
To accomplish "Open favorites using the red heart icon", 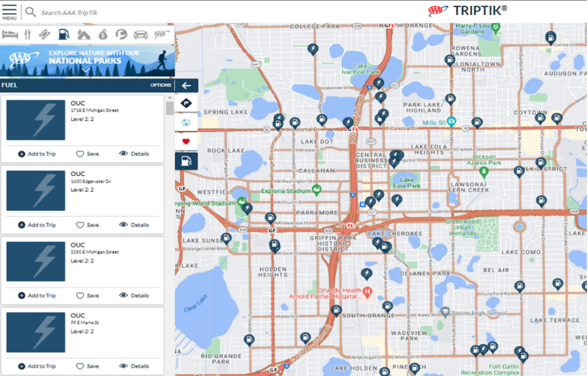I will (186, 140).
